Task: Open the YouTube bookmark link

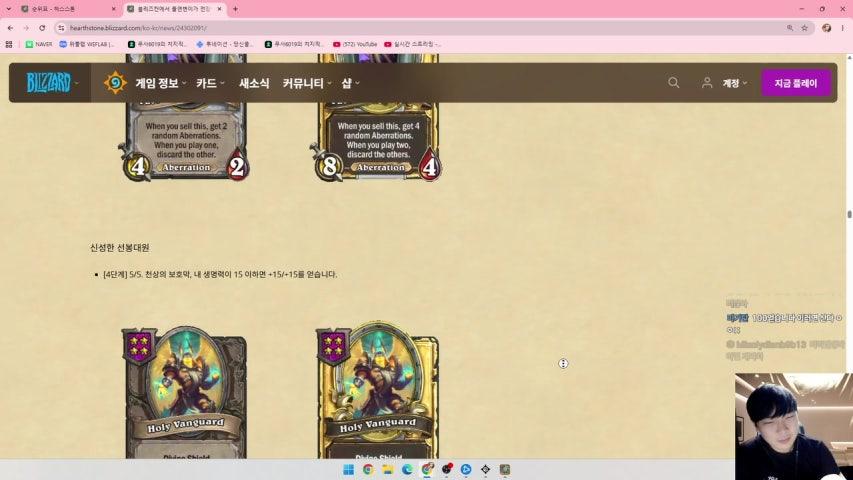Action: [355, 44]
